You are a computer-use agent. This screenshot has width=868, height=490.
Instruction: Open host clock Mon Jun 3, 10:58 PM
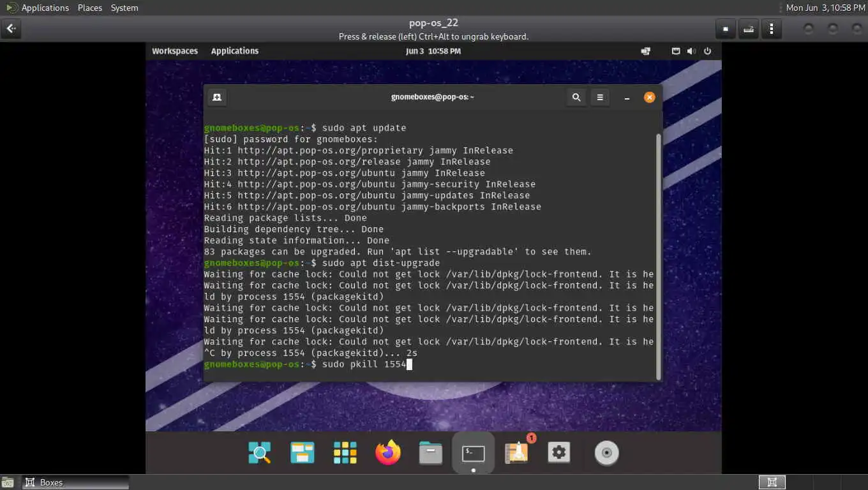click(825, 8)
